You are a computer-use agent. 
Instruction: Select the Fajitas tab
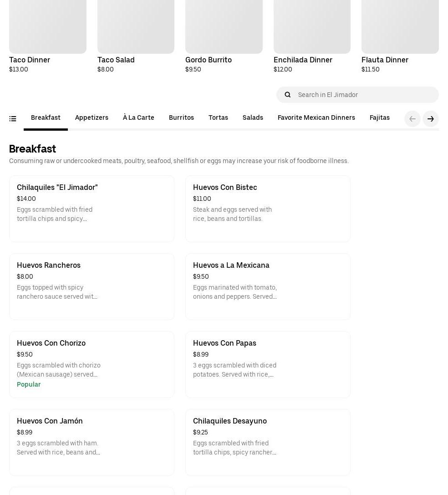379,118
